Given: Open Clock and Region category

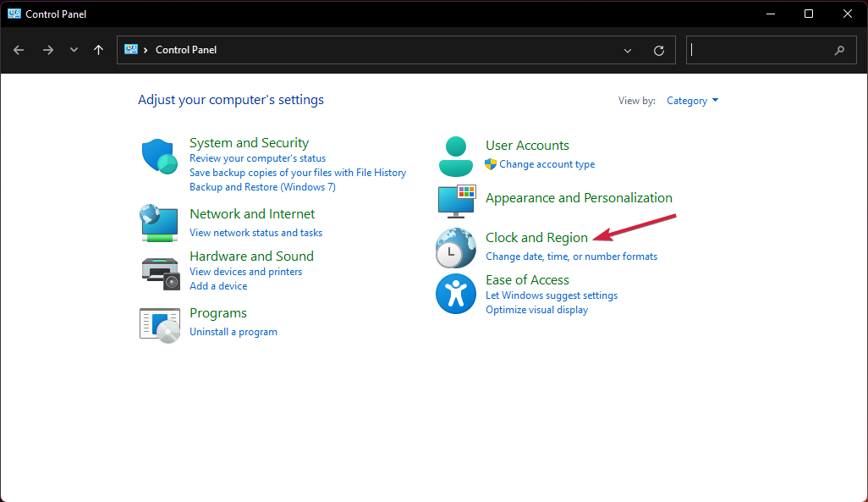Looking at the screenshot, I should coord(536,238).
